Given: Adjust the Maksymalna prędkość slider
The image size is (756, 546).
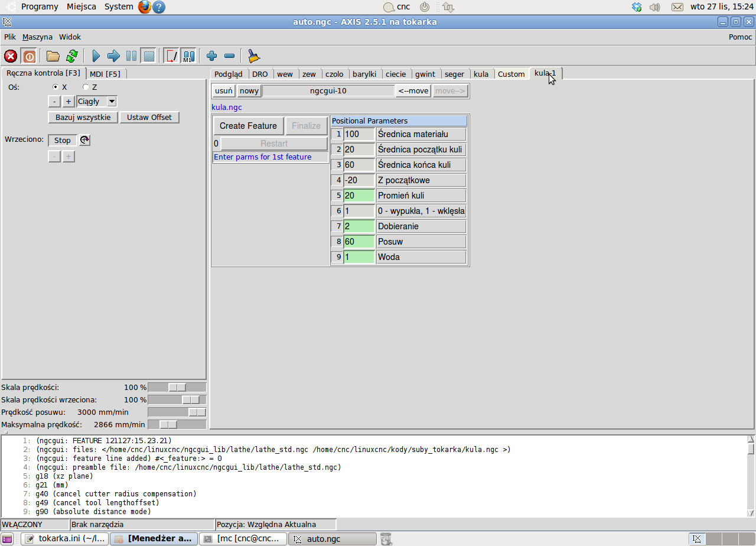Looking at the screenshot, I should pyautogui.click(x=177, y=424).
